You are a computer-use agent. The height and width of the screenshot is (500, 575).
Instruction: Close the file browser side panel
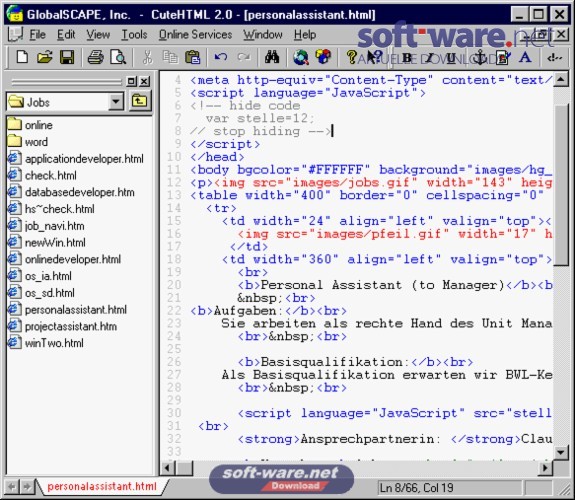tap(145, 81)
